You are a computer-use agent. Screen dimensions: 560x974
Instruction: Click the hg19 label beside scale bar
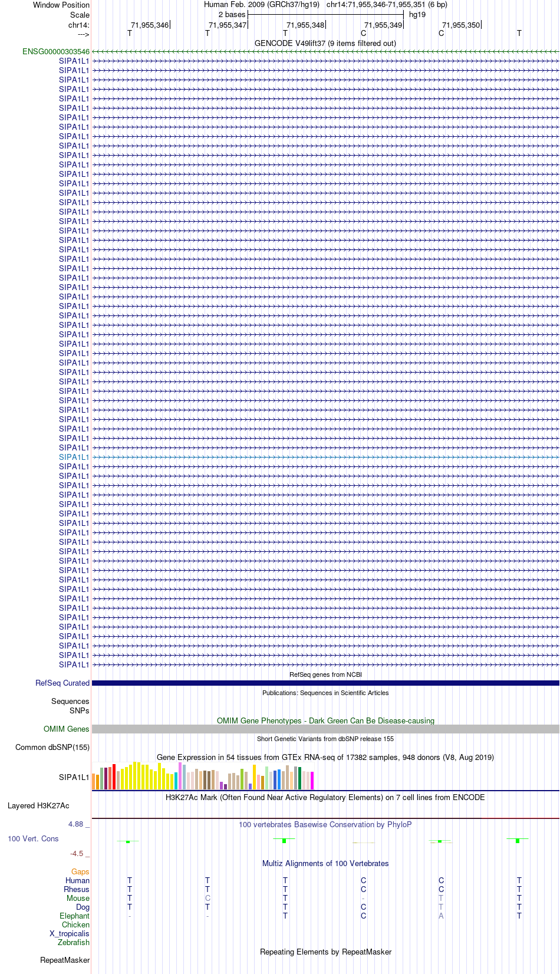[417, 15]
